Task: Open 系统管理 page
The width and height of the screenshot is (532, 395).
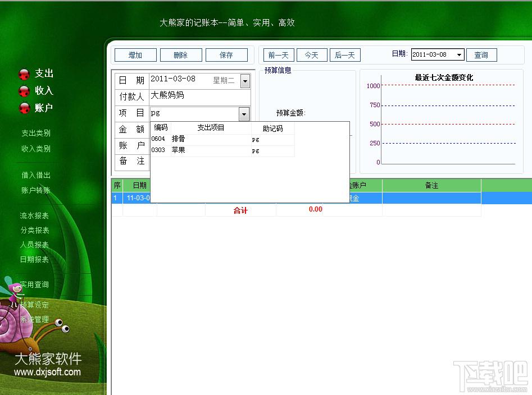Action: [x=34, y=319]
